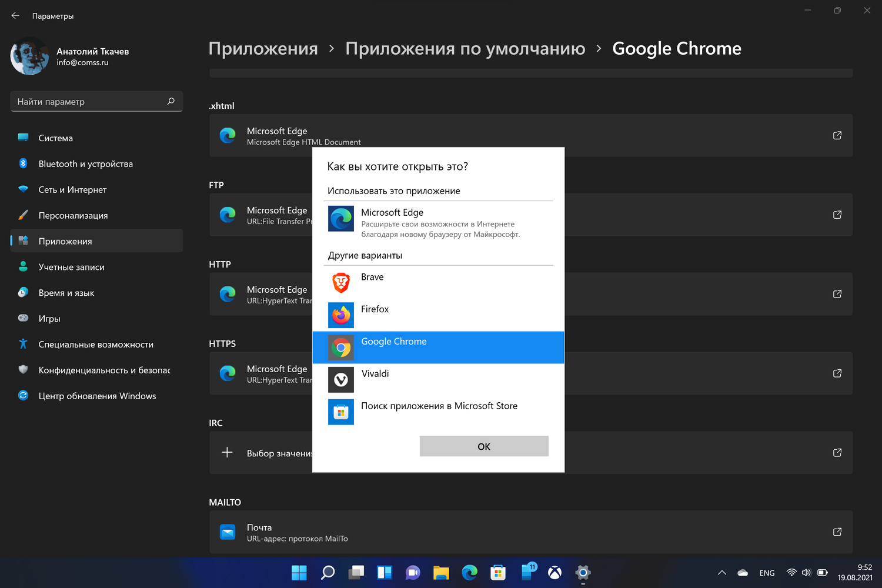The width and height of the screenshot is (882, 588).
Task: Open Центр обновления Windows
Action: (x=96, y=396)
